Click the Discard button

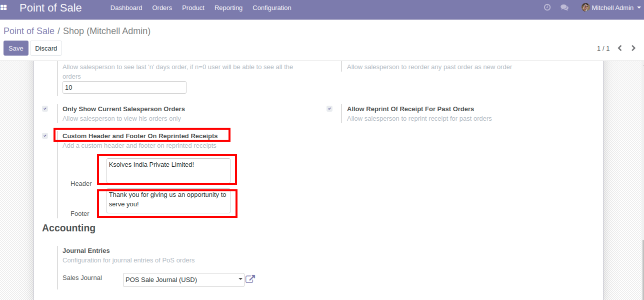46,48
